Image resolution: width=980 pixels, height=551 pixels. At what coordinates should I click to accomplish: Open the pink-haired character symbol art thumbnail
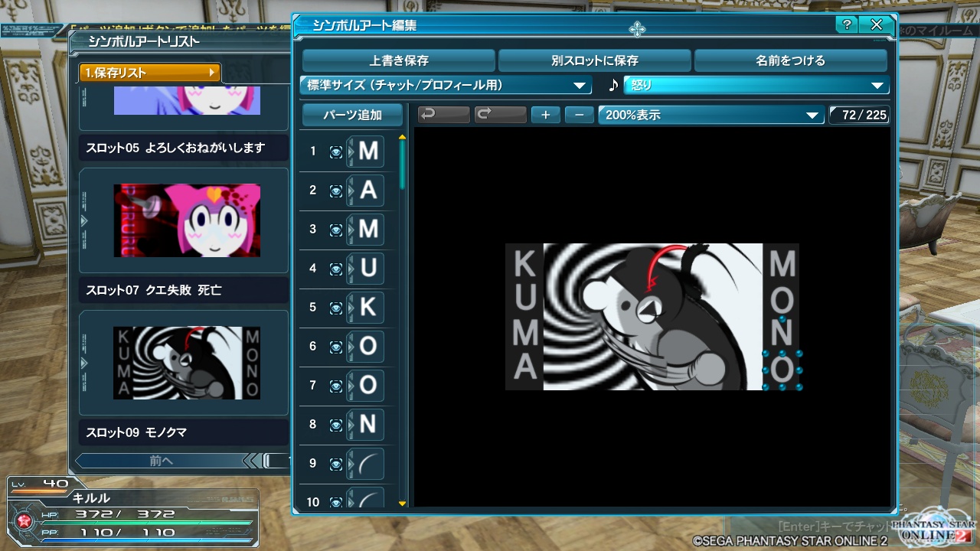187,220
